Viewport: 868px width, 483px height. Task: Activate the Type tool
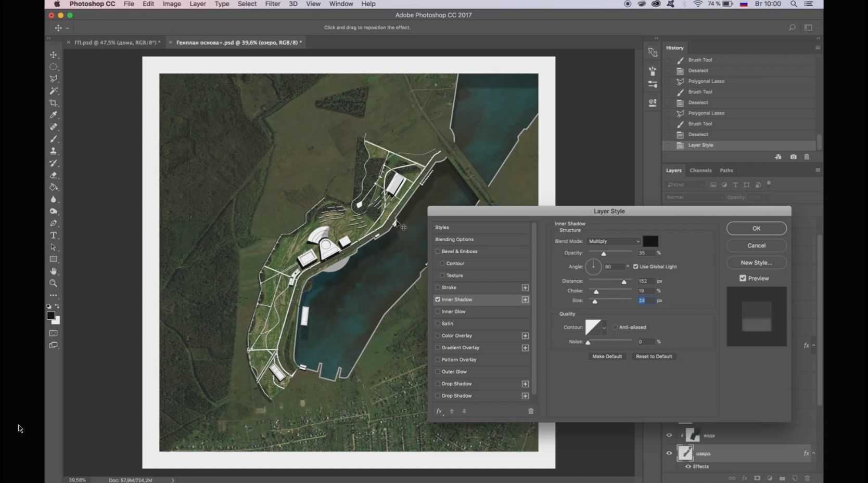54,236
